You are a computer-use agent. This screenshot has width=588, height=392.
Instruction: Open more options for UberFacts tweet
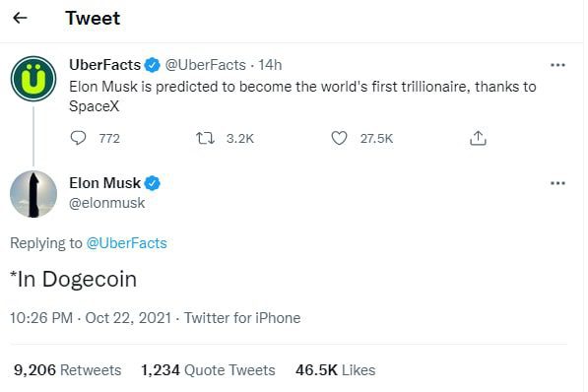pyautogui.click(x=557, y=65)
